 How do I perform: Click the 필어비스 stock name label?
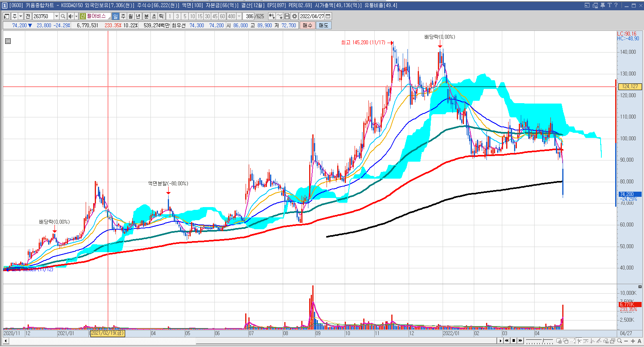(x=96, y=16)
